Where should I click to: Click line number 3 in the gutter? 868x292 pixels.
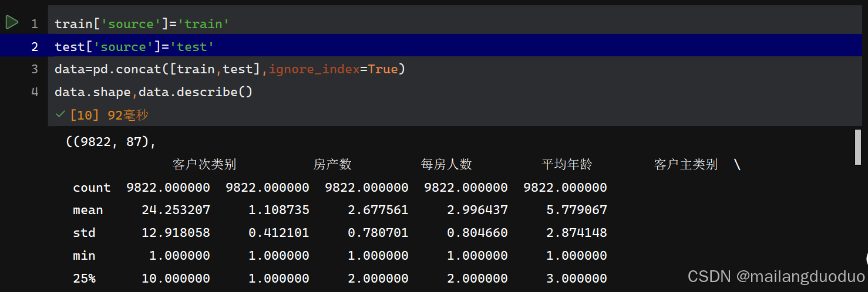pyautogui.click(x=34, y=69)
